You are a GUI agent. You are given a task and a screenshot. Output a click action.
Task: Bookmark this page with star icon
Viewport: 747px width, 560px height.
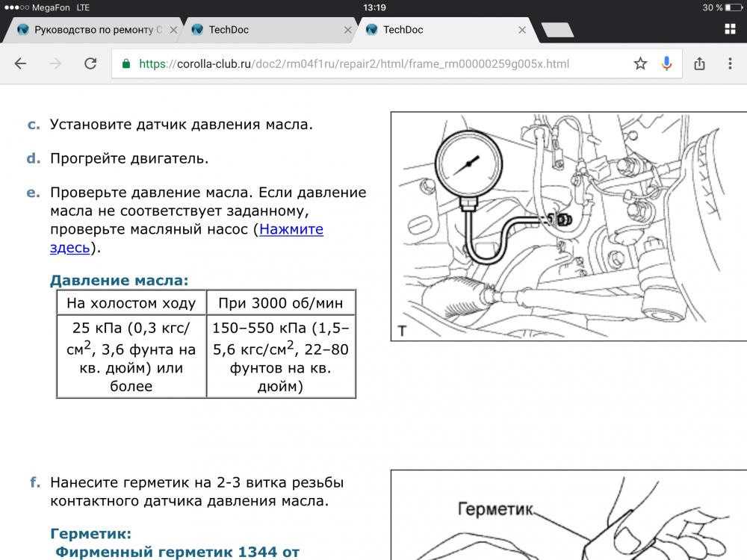coord(640,63)
